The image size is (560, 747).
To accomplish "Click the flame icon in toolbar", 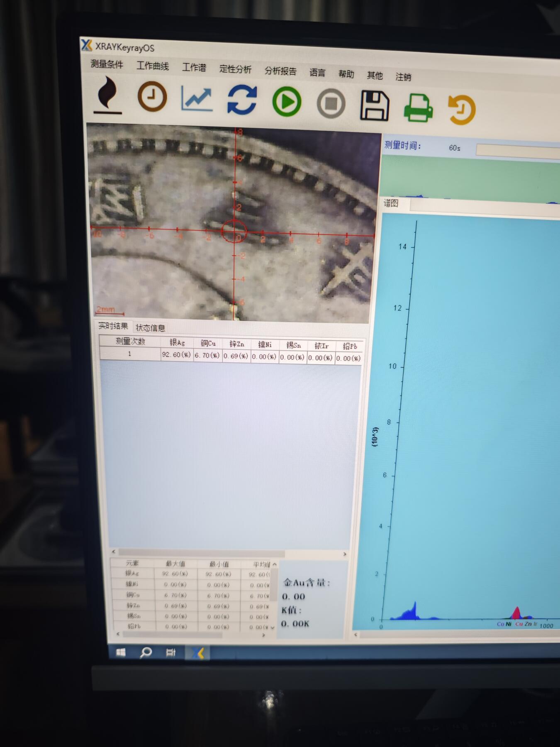I will [109, 95].
